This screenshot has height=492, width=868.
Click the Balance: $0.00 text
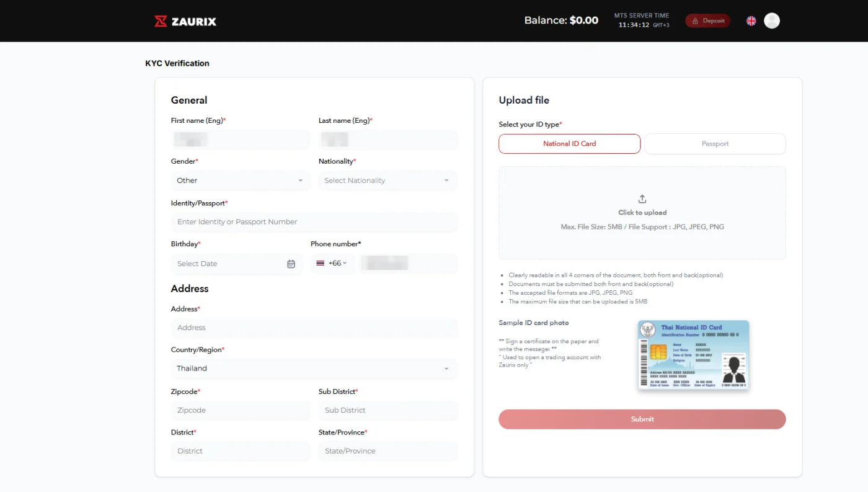click(x=561, y=20)
